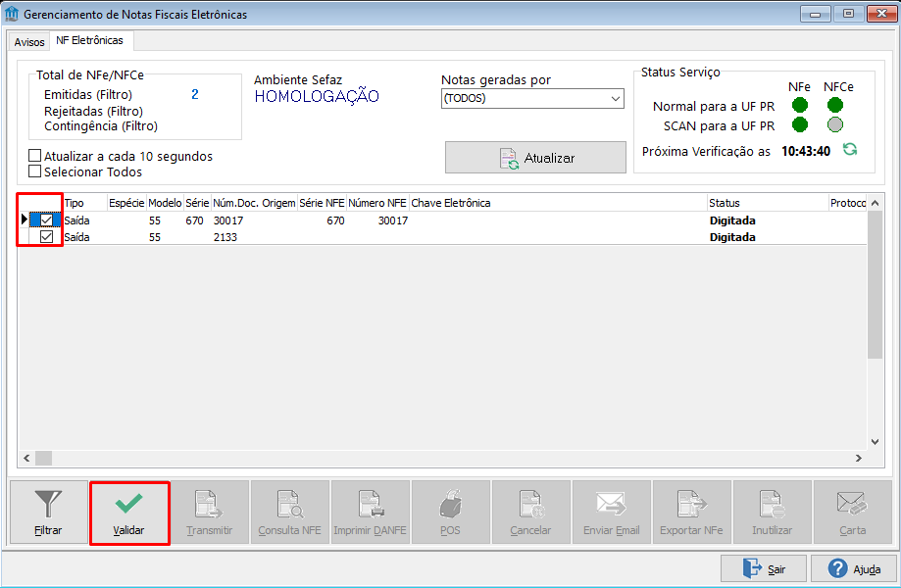901x588 pixels.
Task: Click Digitada status in the 2133 row
Action: coord(732,237)
